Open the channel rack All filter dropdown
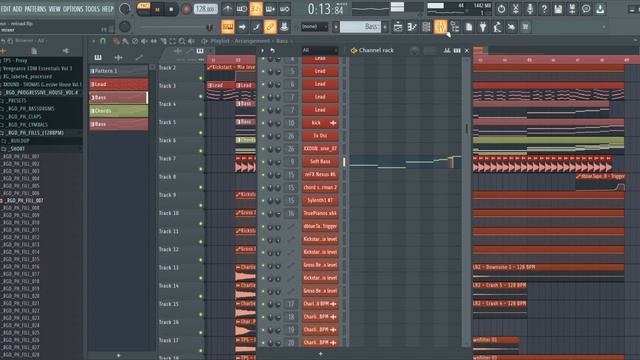The width and height of the screenshot is (640, 360). tap(320, 50)
